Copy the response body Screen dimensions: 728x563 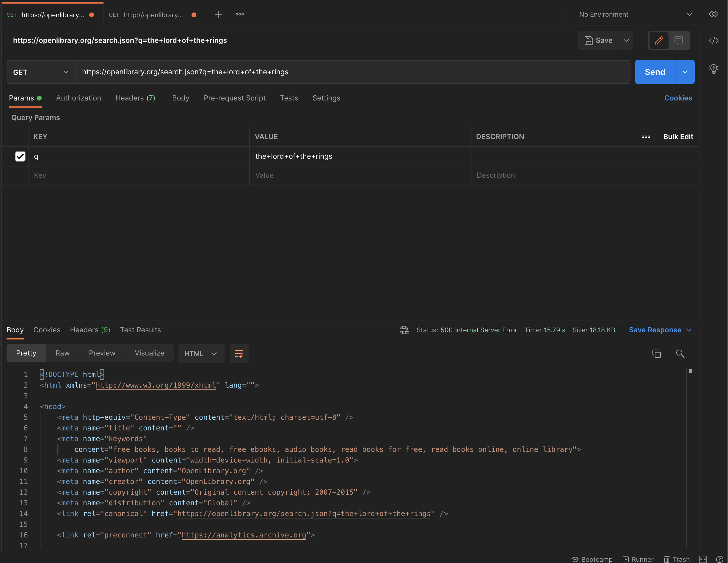coord(656,353)
